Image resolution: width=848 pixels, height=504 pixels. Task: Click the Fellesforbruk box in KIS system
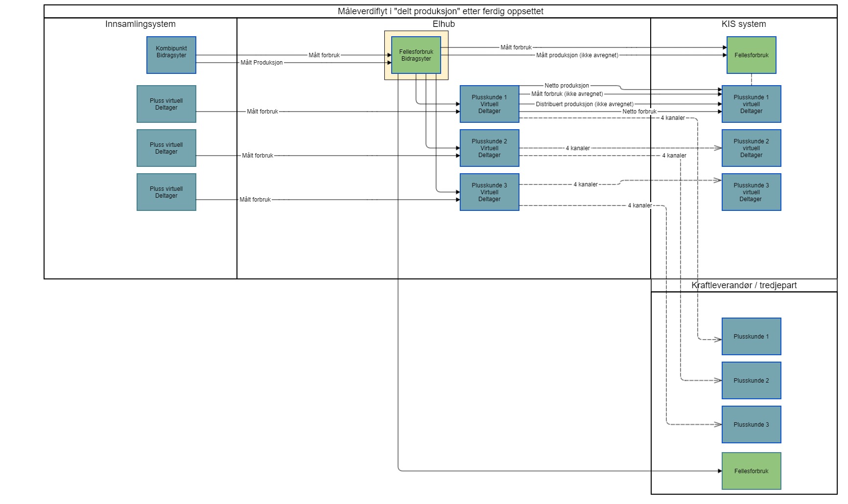pyautogui.click(x=751, y=55)
